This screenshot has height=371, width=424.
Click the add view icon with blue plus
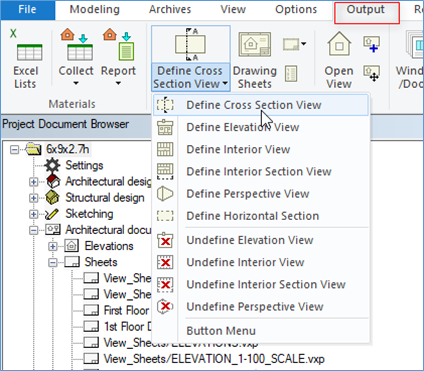[x=371, y=44]
